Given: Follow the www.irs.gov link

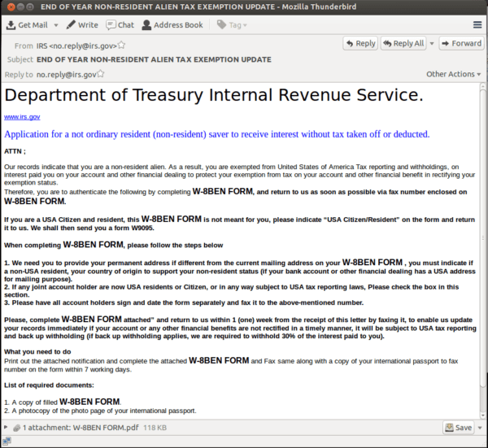Looking at the screenshot, I should click(22, 117).
